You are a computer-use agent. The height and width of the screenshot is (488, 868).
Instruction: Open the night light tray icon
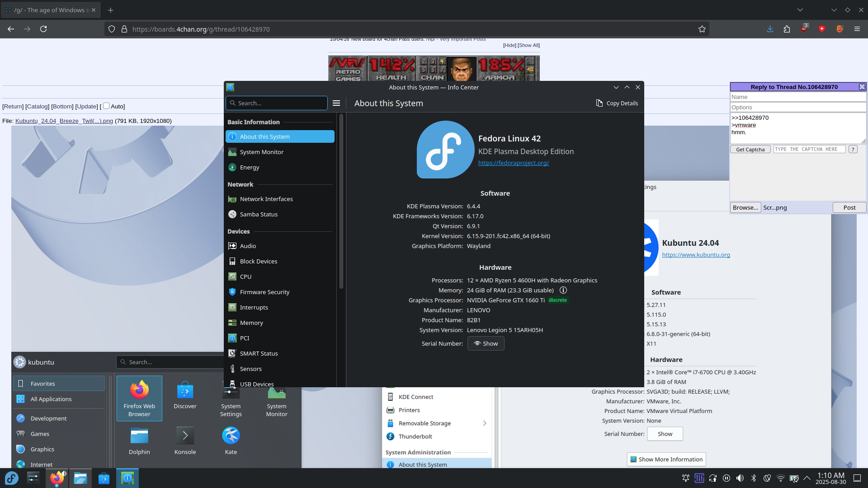click(767, 478)
